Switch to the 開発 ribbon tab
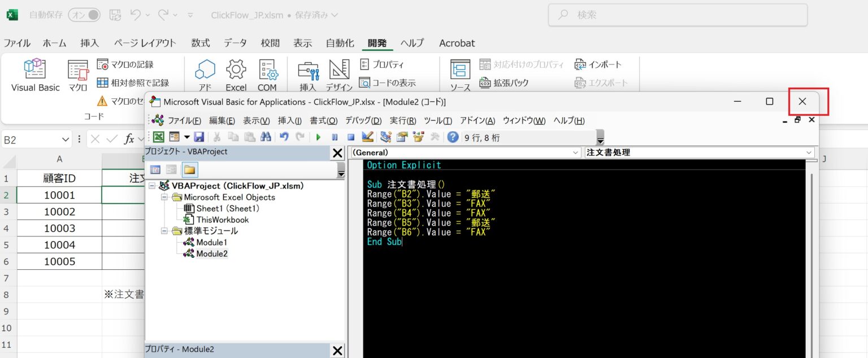 (x=376, y=42)
